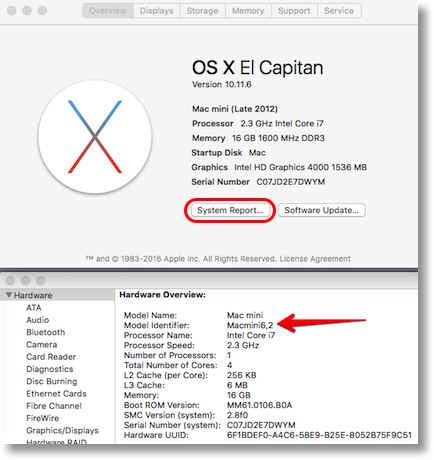Select FireWire in the sidebar
434x460 pixels.
43,418
